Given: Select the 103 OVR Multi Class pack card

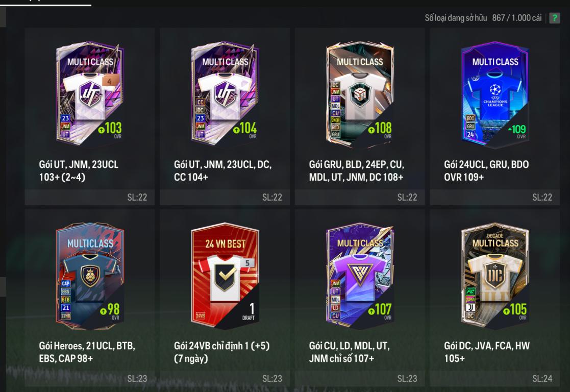Looking at the screenshot, I should [x=90, y=94].
